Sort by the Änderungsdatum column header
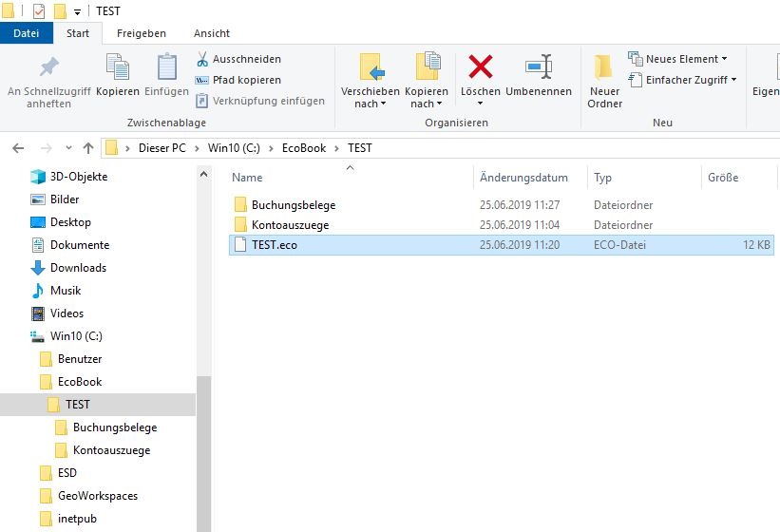 point(523,178)
